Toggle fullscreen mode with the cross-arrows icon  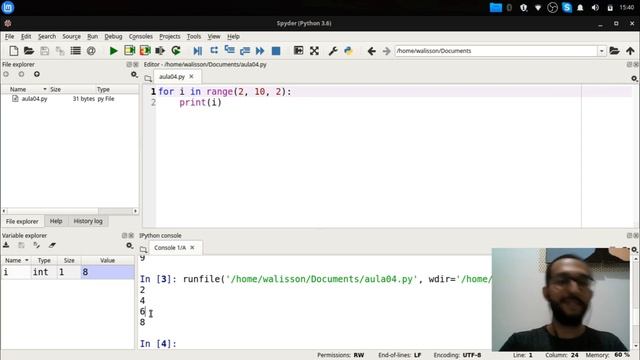click(314, 51)
